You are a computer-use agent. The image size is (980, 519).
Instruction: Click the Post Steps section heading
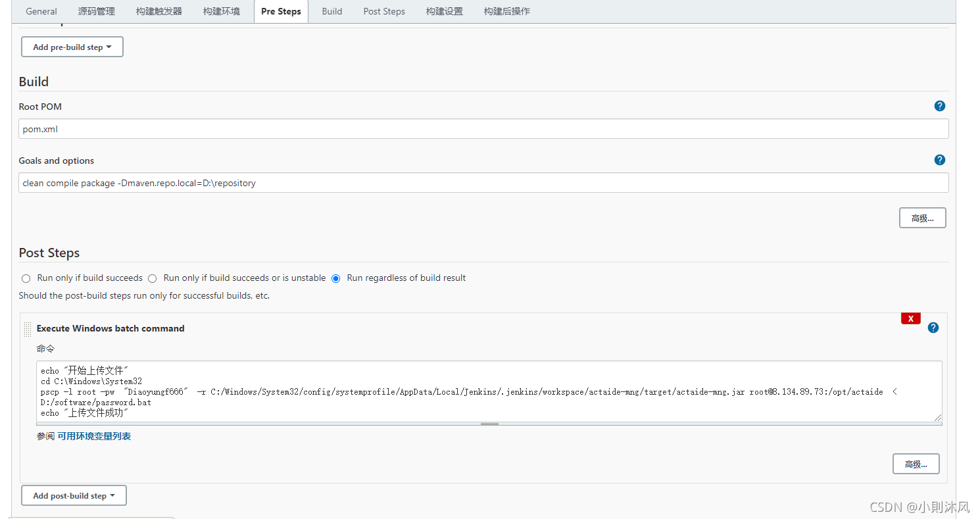tap(49, 253)
